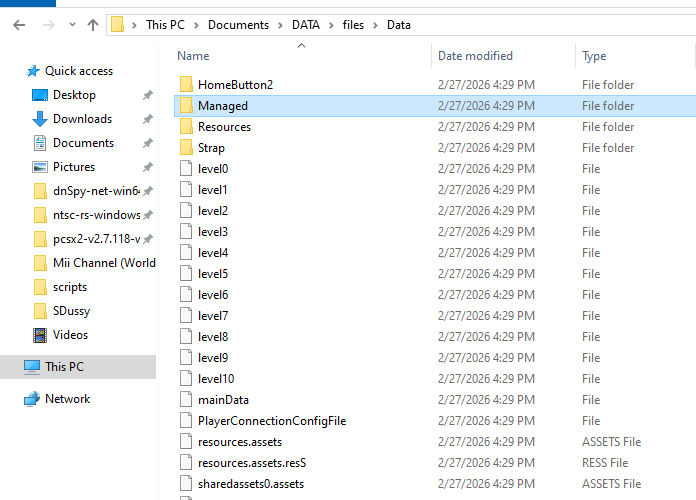Select the Downloads icon in sidebar
The width and height of the screenshot is (696, 500).
(40, 119)
